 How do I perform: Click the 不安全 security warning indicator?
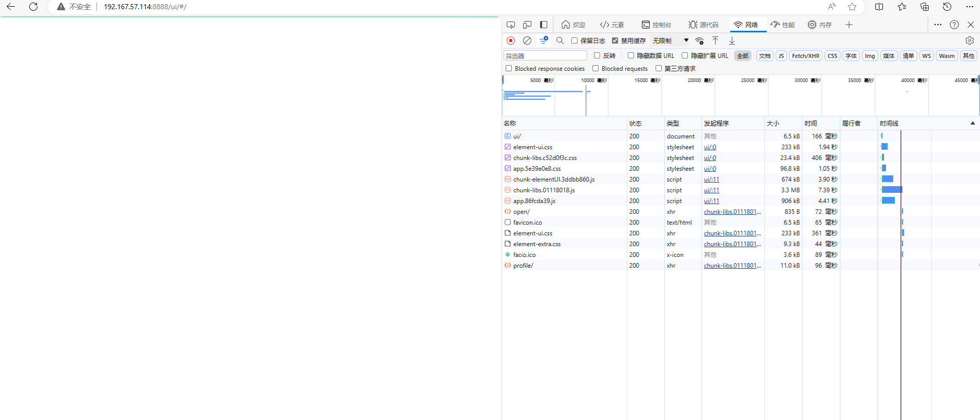coord(74,7)
